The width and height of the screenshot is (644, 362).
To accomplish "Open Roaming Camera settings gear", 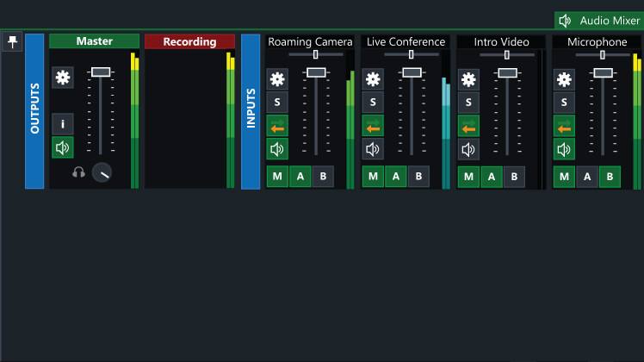I will click(276, 79).
